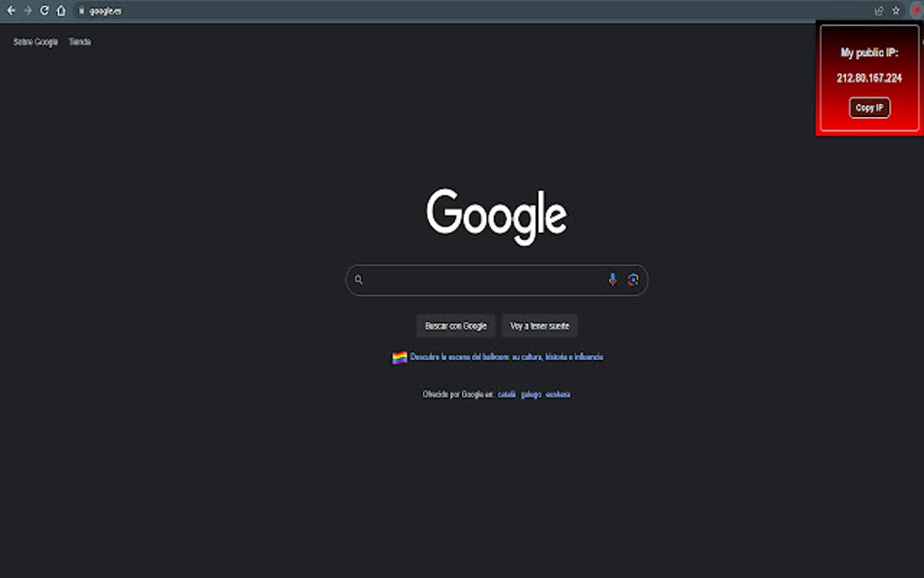924x578 pixels.
Task: Click the Voy a tener suerte button
Action: pos(539,326)
